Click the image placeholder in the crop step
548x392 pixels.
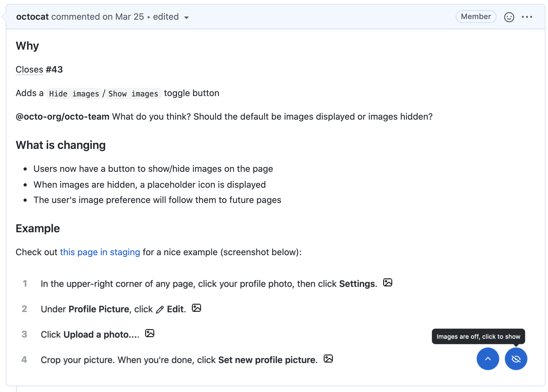(x=329, y=359)
